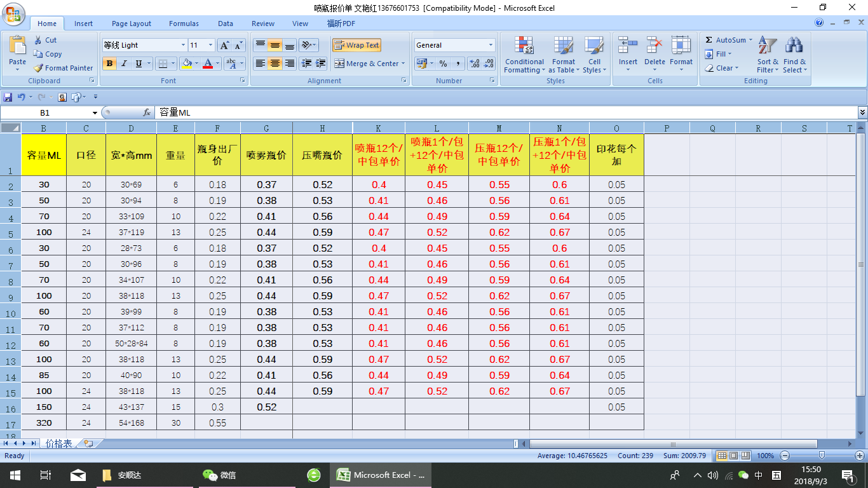Click the Office Button logo

tap(13, 14)
